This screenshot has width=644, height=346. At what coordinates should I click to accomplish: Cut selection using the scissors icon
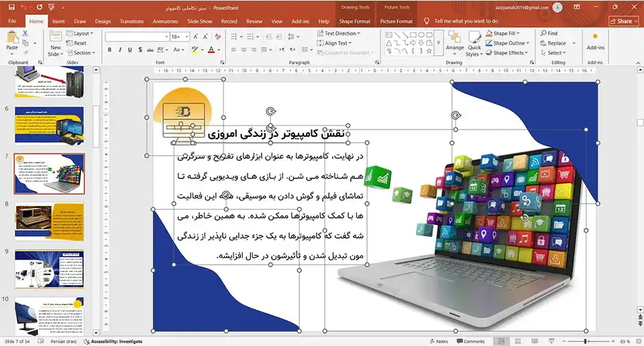click(x=25, y=34)
